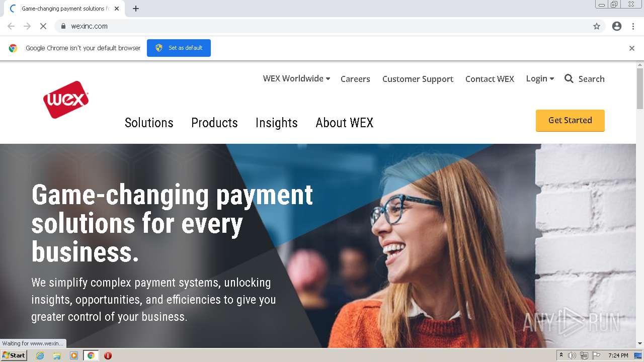Open the Customer Support link
This screenshot has width=644, height=362.
point(418,79)
